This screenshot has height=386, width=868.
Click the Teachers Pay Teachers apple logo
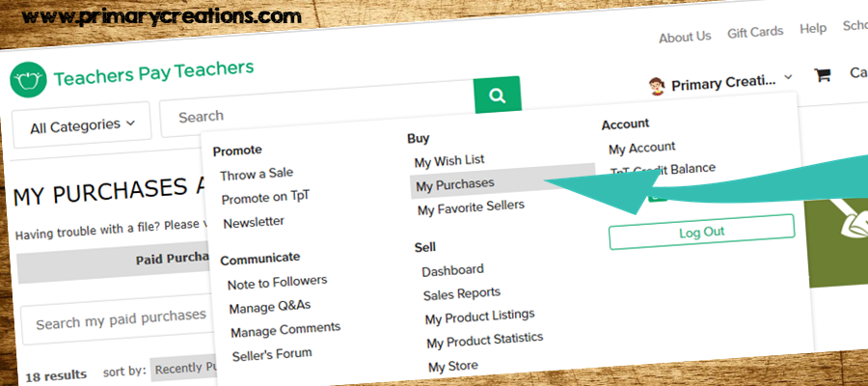click(28, 80)
